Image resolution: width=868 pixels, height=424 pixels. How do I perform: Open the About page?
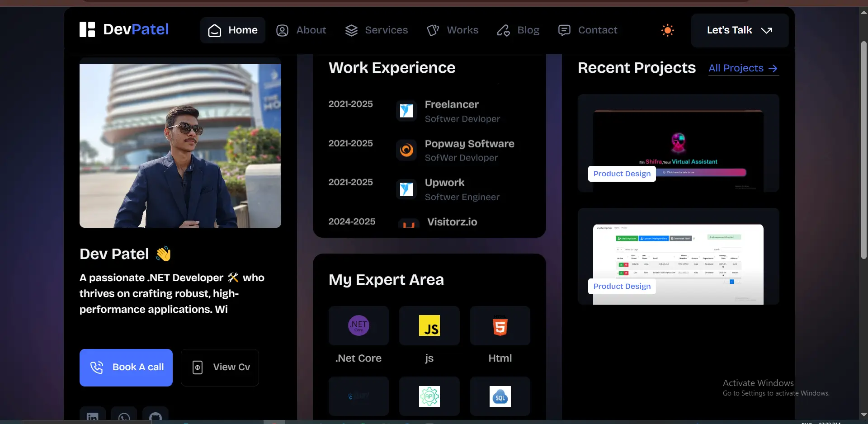301,30
